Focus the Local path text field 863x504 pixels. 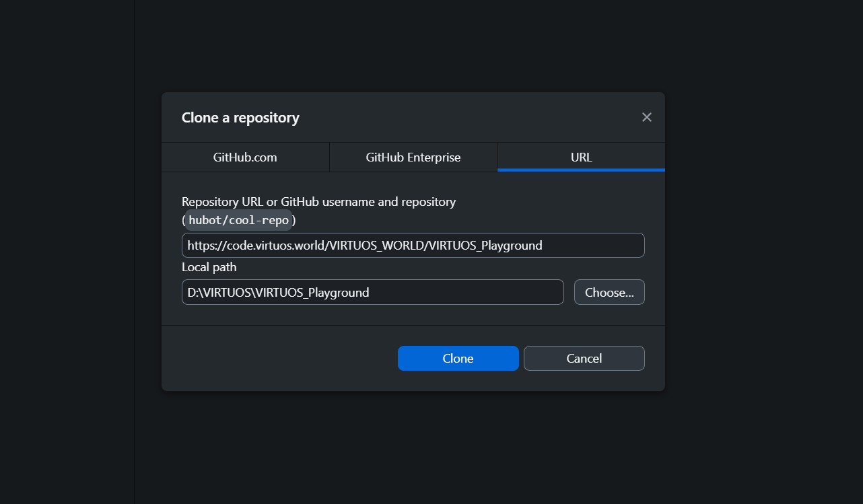pos(372,292)
